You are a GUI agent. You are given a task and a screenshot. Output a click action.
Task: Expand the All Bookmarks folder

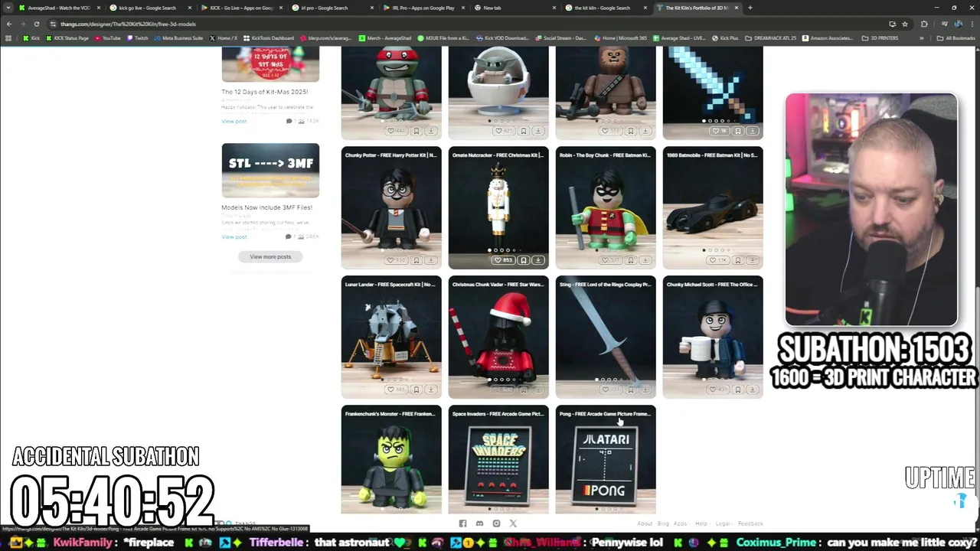957,37
